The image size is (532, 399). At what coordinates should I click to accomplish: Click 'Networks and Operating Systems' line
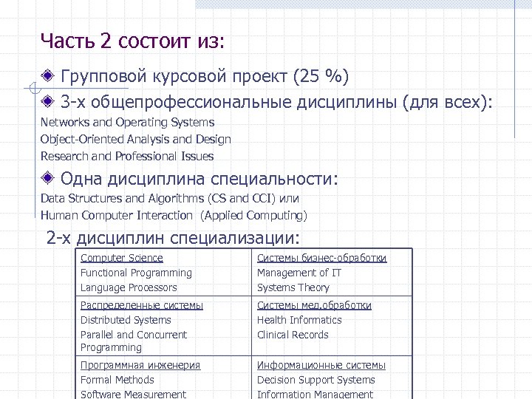point(127,122)
